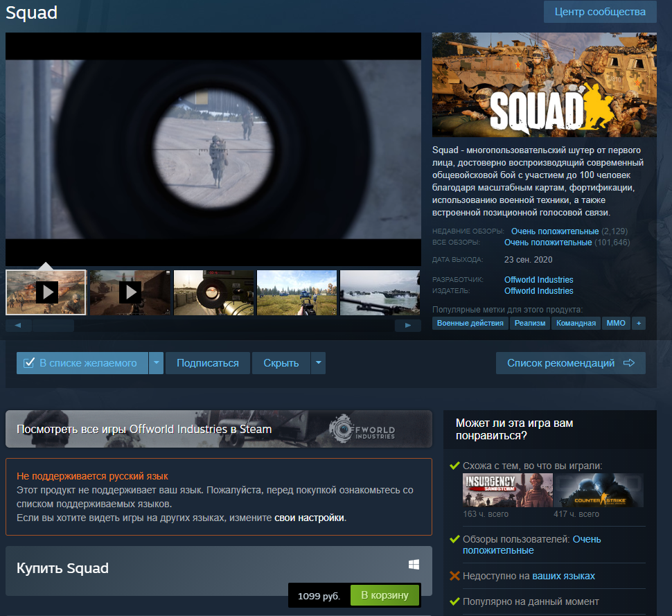Click the Windows platform icon in purchase box

[x=414, y=565]
